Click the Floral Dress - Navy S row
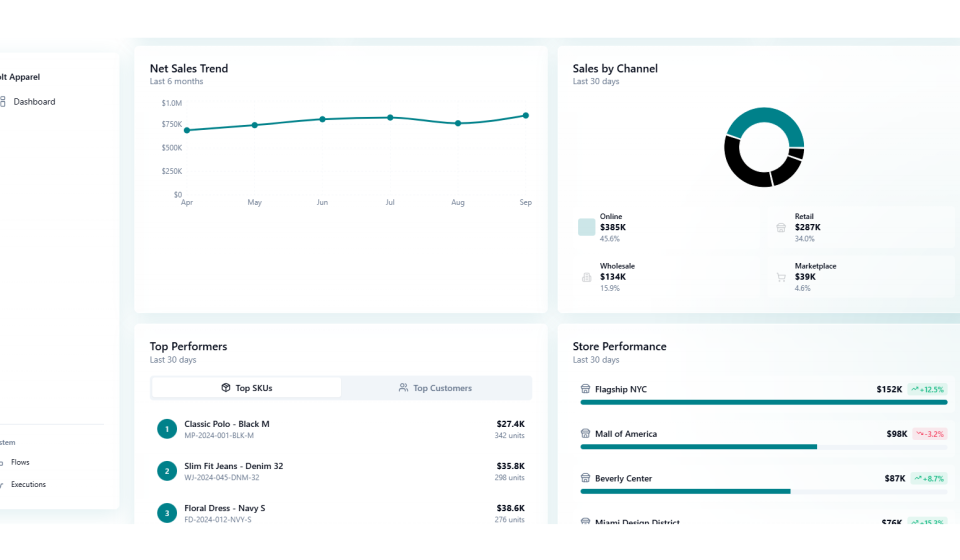 (340, 513)
